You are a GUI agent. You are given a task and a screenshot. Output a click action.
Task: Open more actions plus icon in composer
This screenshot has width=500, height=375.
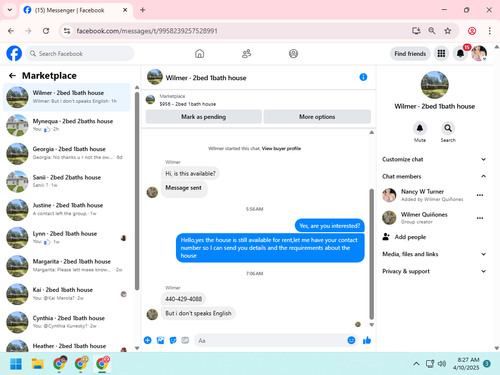[x=148, y=340]
